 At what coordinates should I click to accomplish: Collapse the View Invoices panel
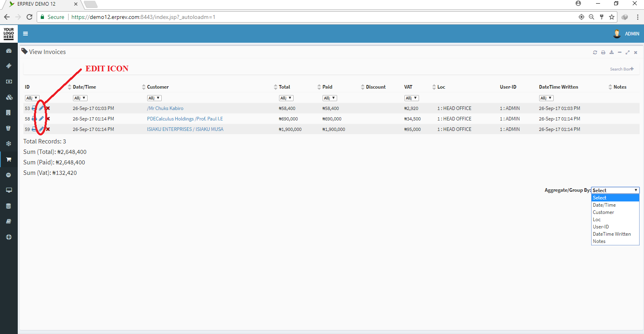pos(619,52)
